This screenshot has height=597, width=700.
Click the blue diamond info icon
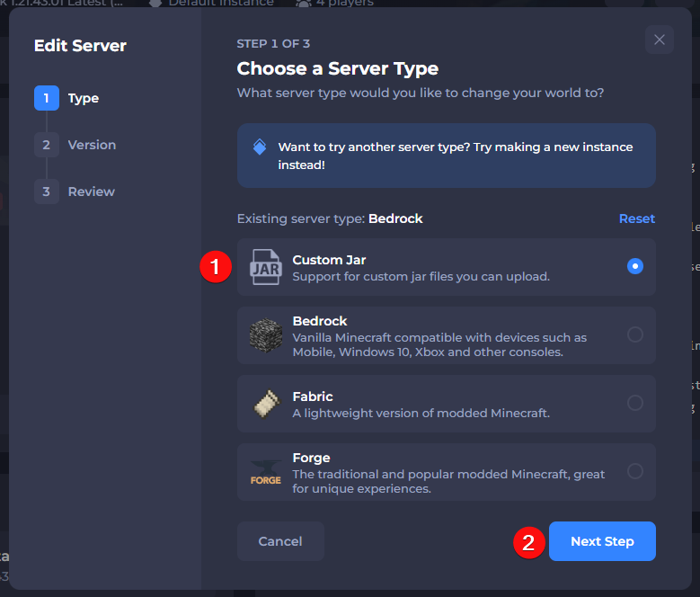pyautogui.click(x=260, y=147)
